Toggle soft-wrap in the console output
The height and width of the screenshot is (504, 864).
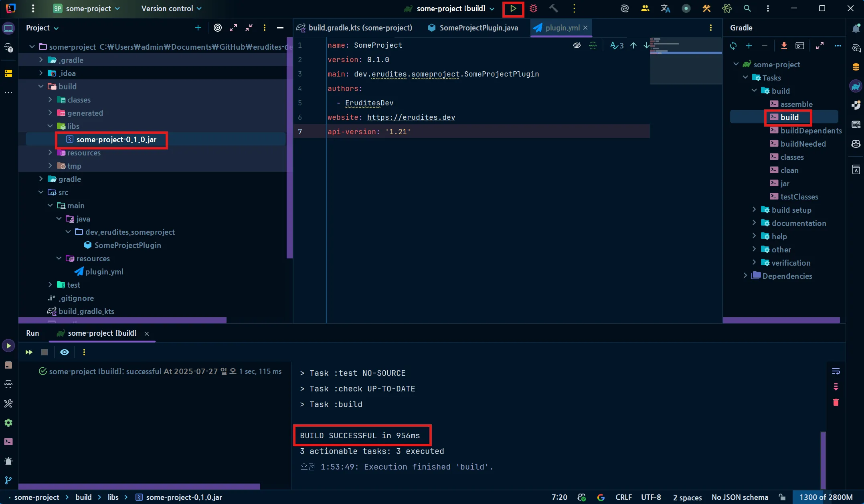[836, 371]
